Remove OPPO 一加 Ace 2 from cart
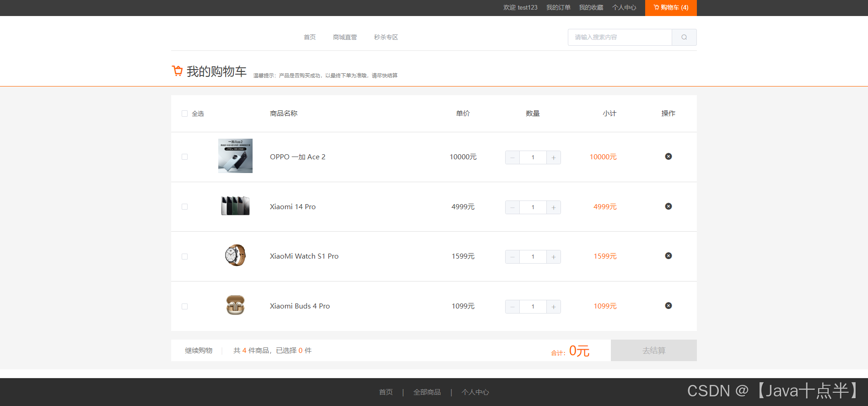 point(668,157)
